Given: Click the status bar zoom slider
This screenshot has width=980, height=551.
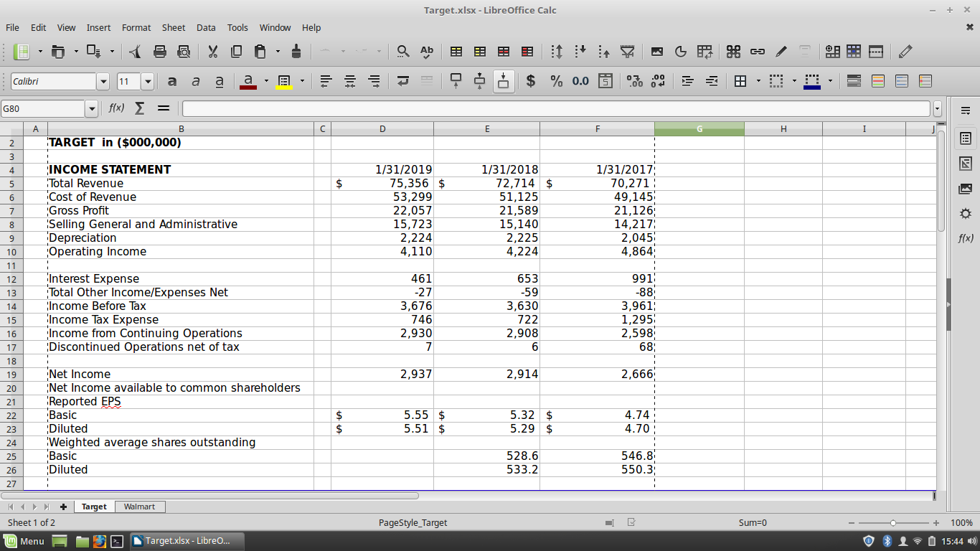Looking at the screenshot, I should click(x=893, y=522).
